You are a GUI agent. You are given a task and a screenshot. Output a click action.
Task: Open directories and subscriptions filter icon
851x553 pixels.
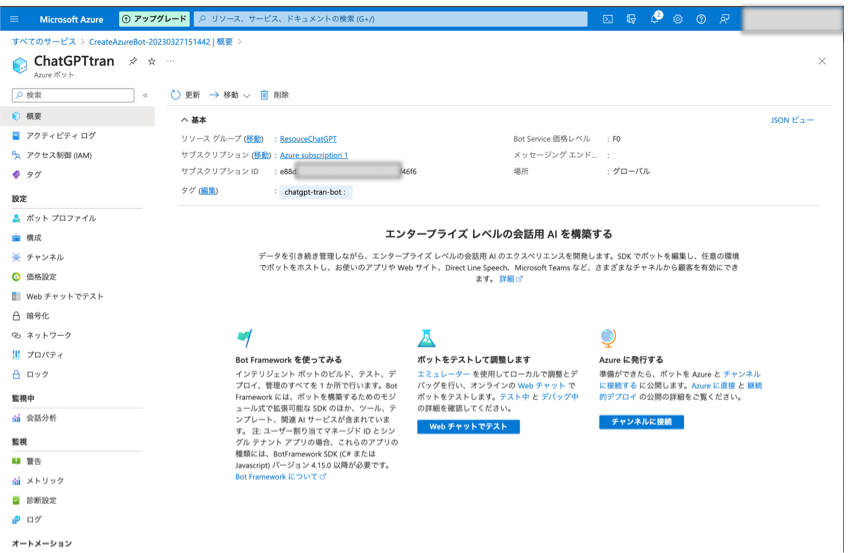(x=631, y=19)
